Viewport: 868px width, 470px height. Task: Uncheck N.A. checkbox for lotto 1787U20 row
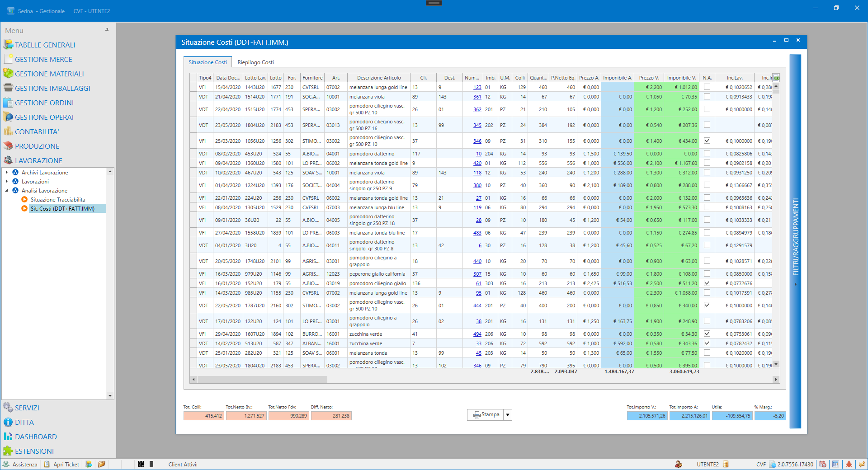click(x=707, y=305)
